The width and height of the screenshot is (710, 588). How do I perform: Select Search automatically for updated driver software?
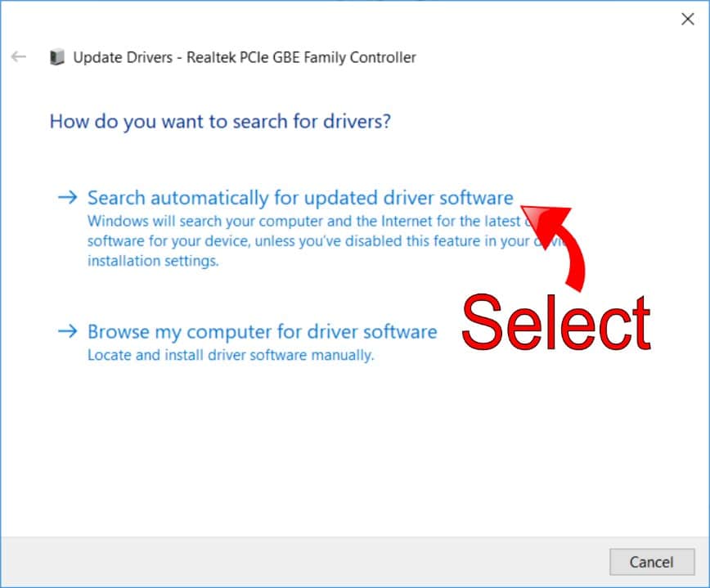300,198
